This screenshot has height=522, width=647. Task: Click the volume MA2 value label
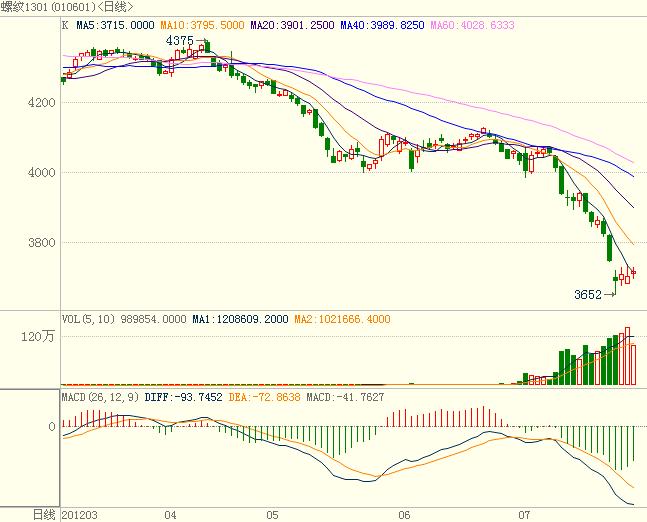pos(346,319)
